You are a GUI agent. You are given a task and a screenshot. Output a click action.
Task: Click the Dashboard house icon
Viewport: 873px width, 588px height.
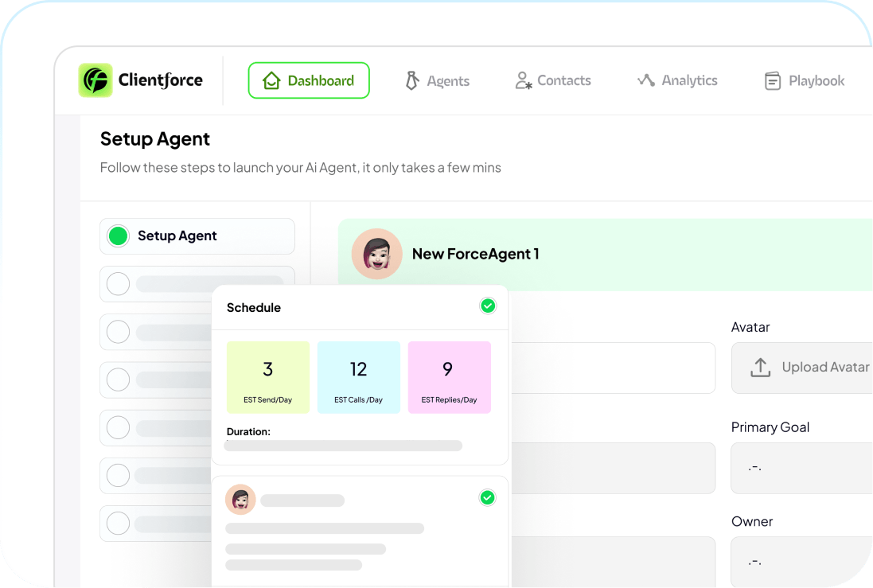point(271,80)
